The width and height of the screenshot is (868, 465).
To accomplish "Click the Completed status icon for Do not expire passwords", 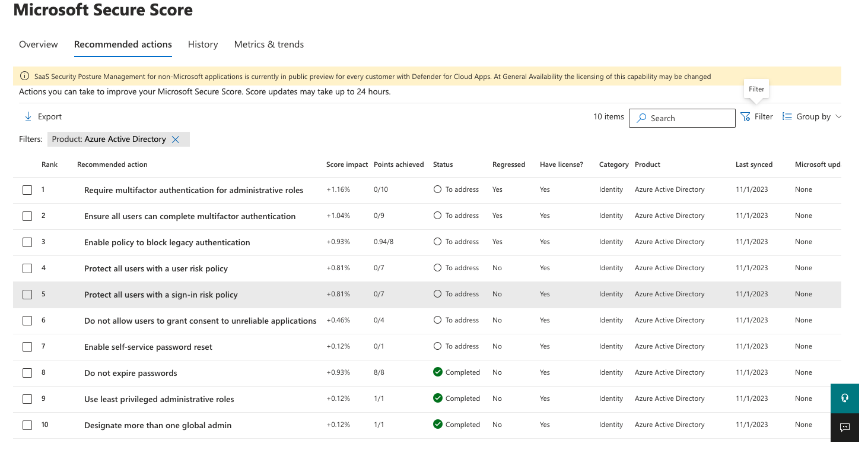I will tap(438, 372).
